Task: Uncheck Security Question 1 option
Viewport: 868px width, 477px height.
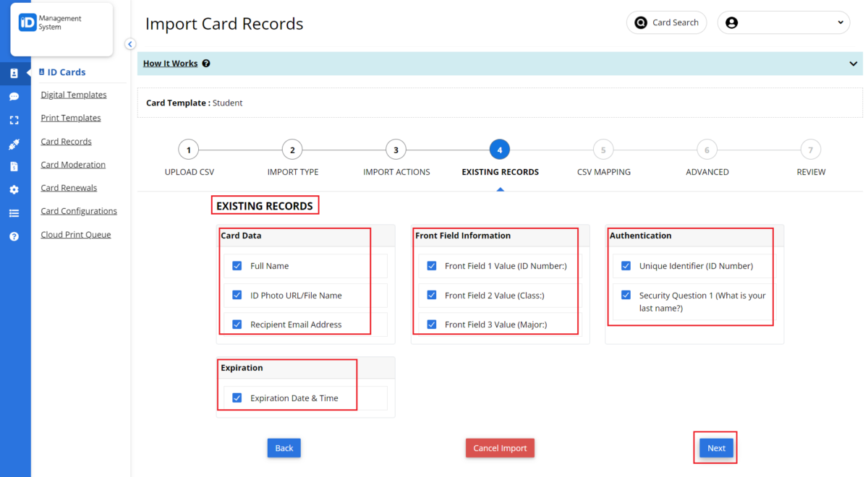Action: pos(626,295)
